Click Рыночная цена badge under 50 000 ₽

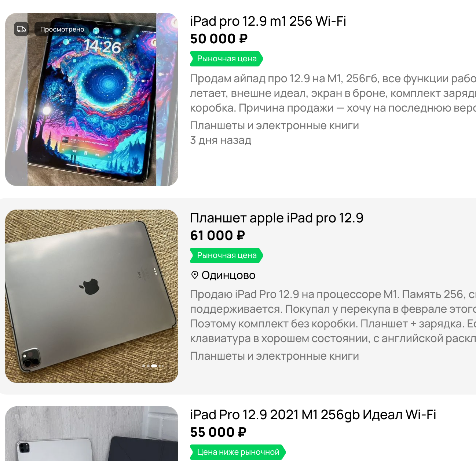coord(227,59)
